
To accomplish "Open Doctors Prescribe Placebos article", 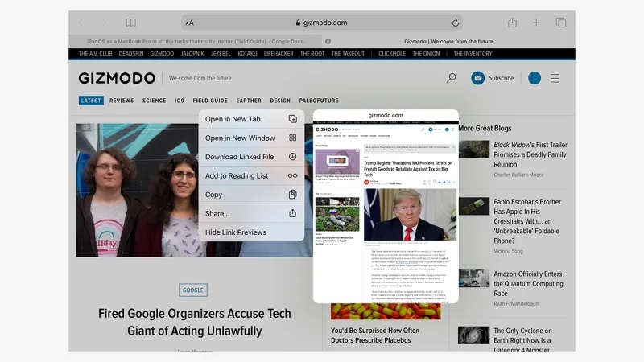I will pos(375,335).
